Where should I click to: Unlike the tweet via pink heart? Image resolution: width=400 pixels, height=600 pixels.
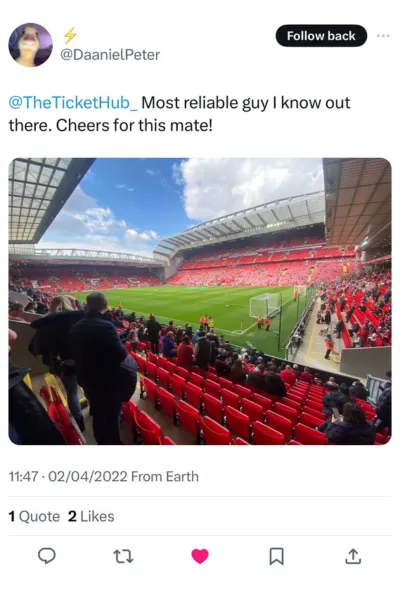(200, 556)
